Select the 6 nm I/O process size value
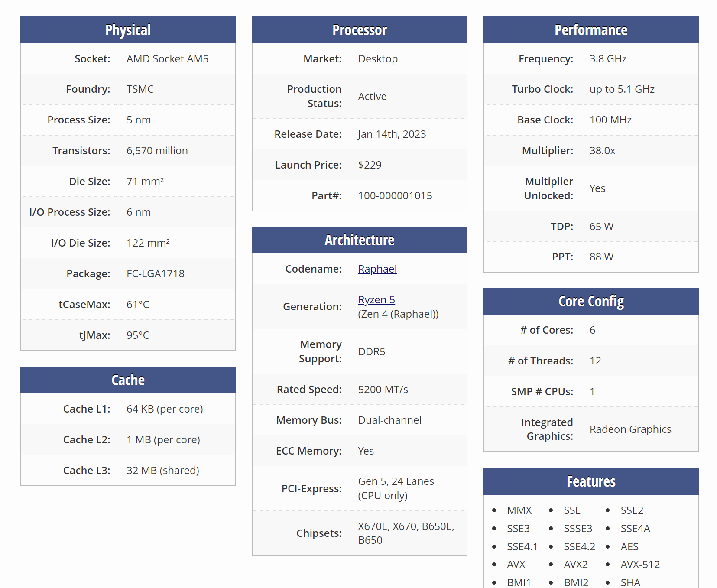 pos(139,212)
